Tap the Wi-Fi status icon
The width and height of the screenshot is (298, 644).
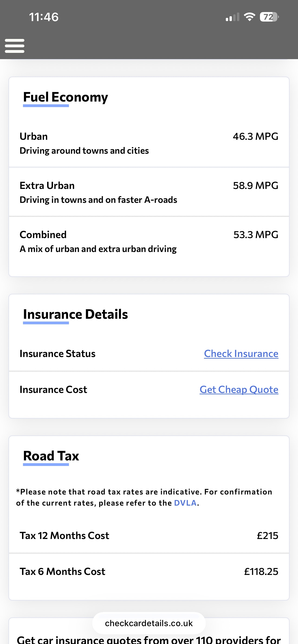click(x=249, y=17)
